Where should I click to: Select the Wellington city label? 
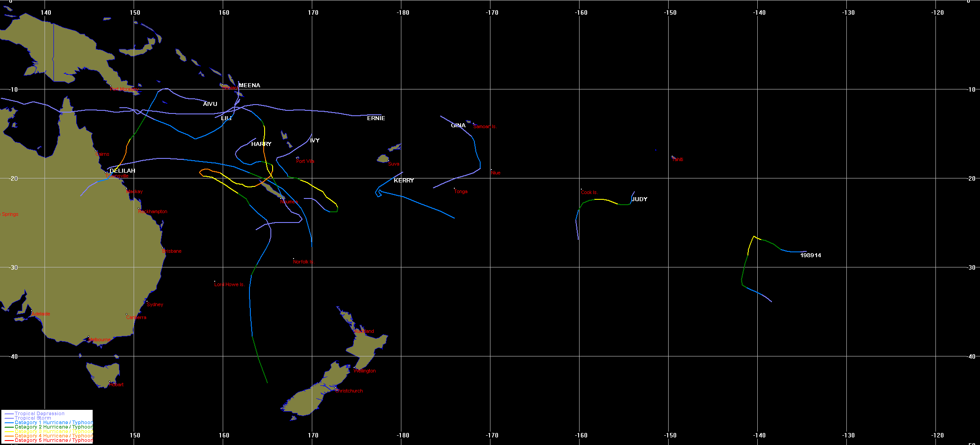[x=365, y=371]
